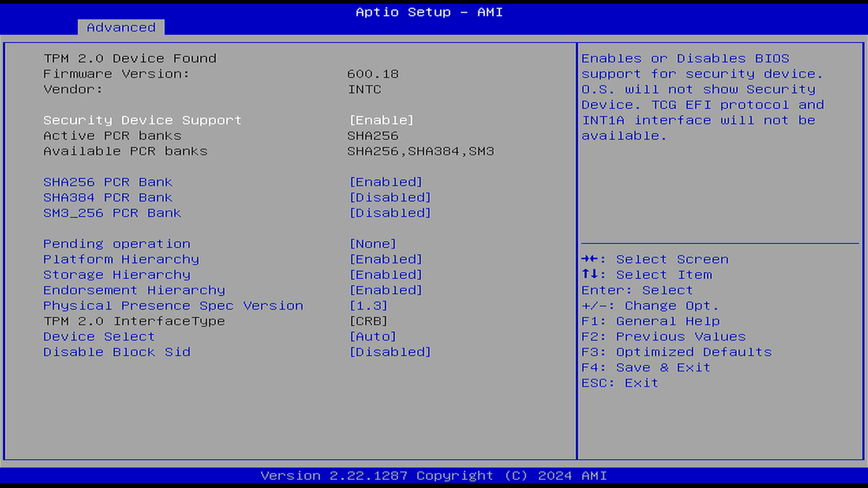Click the up-down arrows Select Item hint

pos(647,275)
